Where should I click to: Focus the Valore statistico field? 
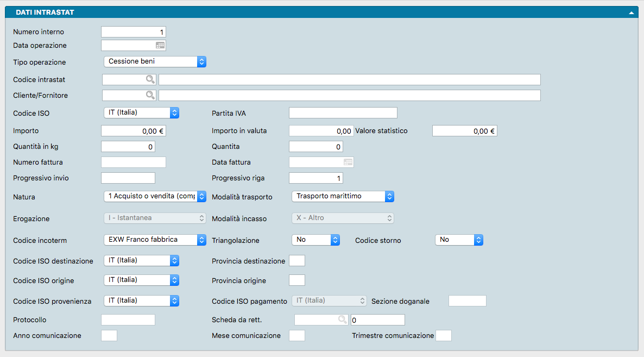(464, 131)
